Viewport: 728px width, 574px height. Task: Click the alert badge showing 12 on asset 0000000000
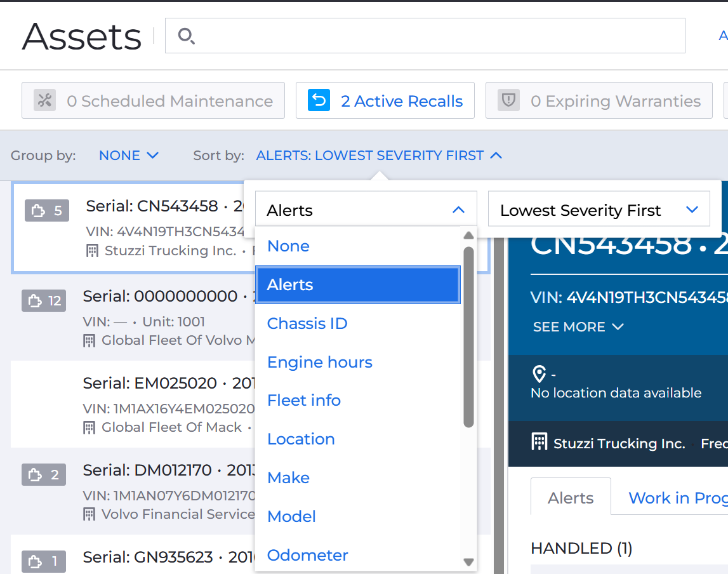point(44,300)
